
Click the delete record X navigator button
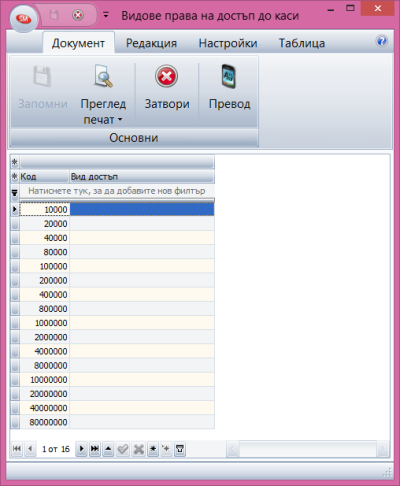pos(139,449)
